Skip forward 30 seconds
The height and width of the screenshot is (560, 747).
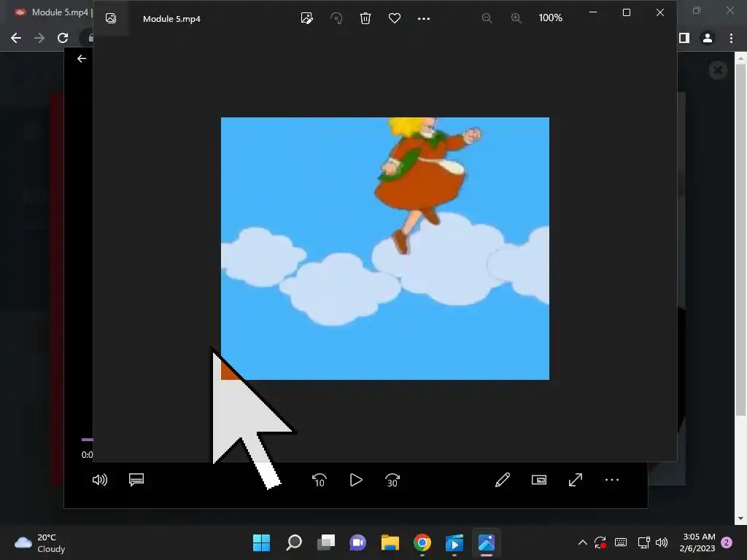(x=392, y=480)
